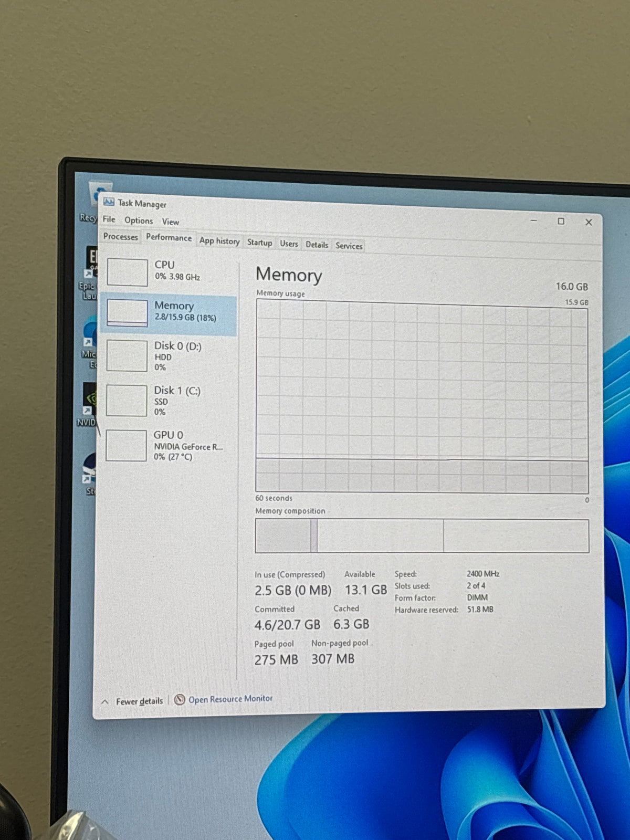
Task: Select Disk 1 (C:) SSD entry
Action: tap(169, 401)
